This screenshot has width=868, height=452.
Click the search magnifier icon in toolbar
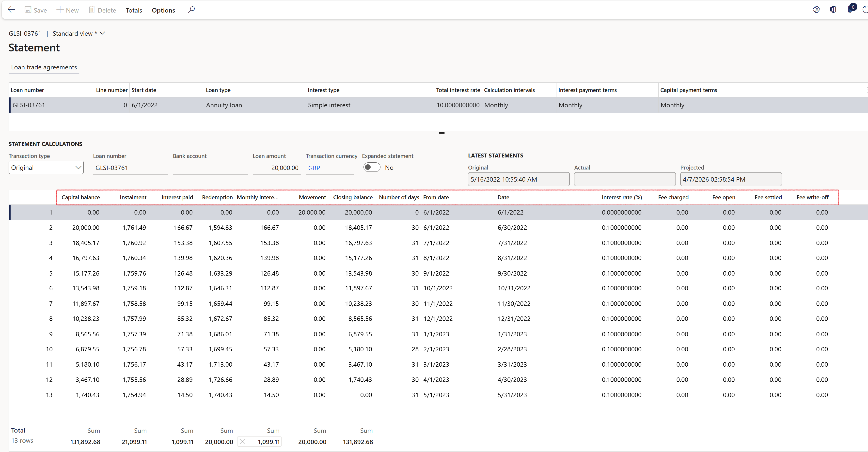[191, 10]
